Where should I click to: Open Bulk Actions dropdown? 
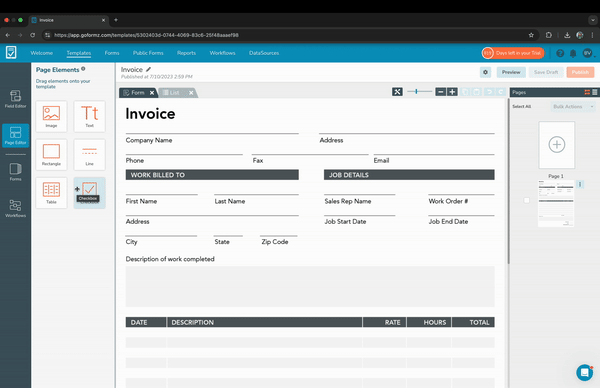[573, 106]
